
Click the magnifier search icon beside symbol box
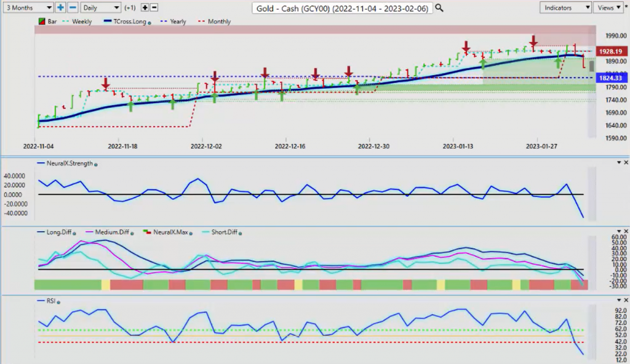439,7
